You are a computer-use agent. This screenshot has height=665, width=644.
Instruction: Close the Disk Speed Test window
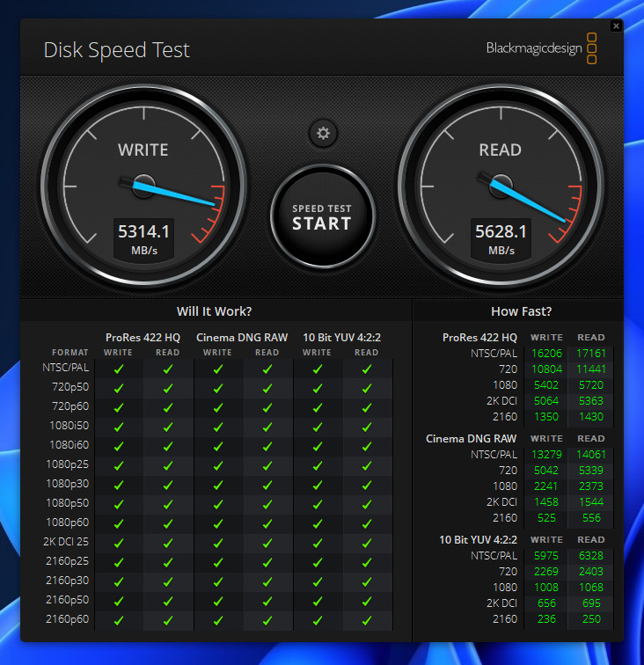click(616, 26)
